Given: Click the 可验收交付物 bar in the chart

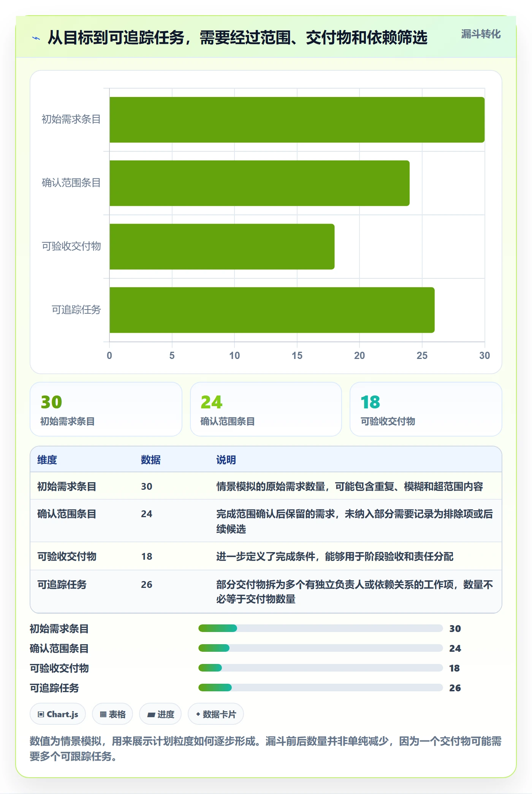Looking at the screenshot, I should (222, 247).
